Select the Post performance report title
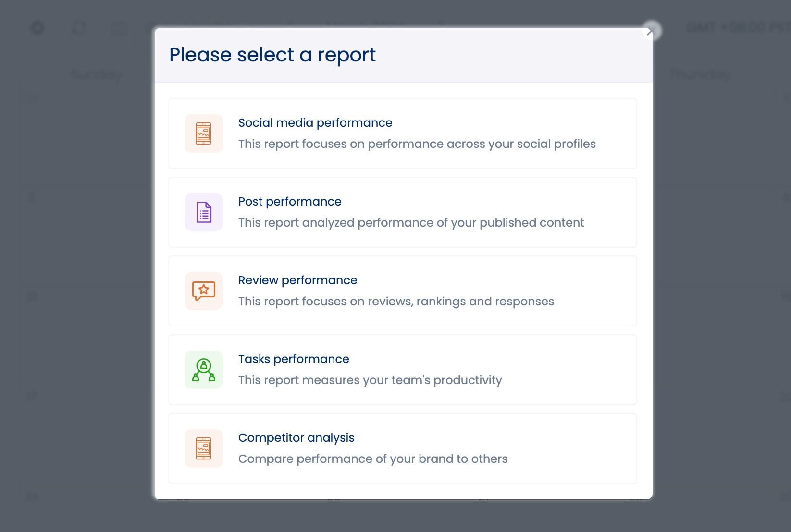The image size is (791, 532). [290, 202]
